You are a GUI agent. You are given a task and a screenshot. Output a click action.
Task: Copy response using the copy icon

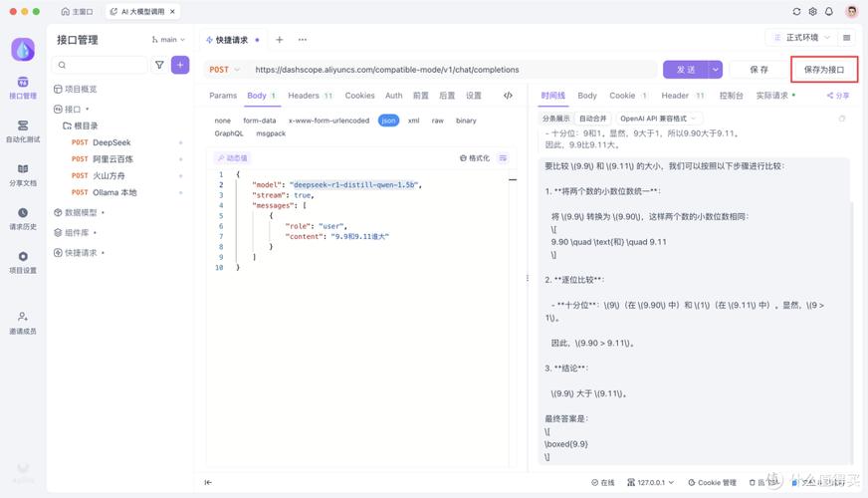click(841, 119)
